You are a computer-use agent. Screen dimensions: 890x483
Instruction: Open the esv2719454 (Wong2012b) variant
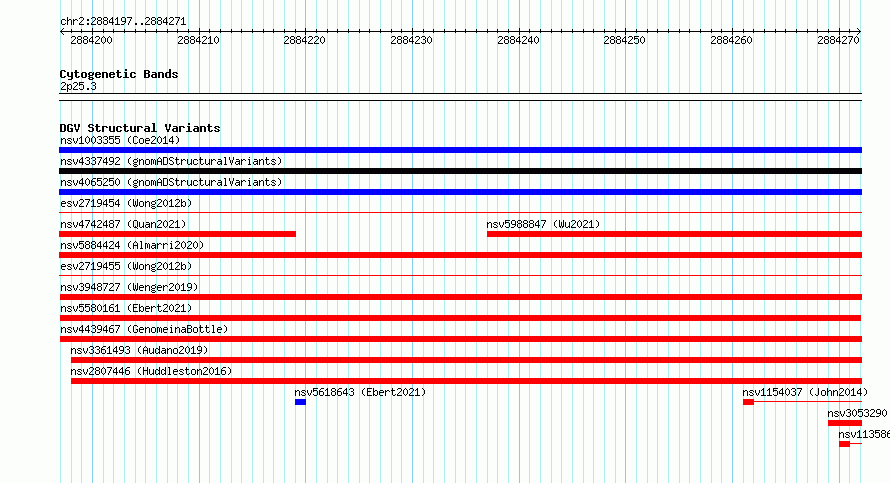pyautogui.click(x=126, y=203)
